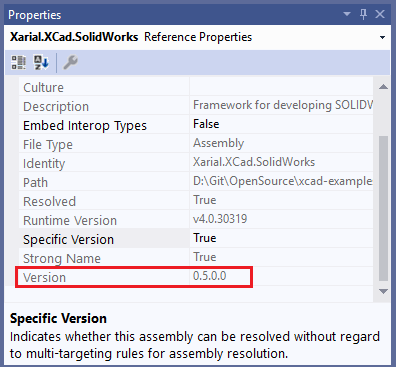Screen dimensions: 396x367
Task: Switch to Categorized view icon
Action: 19,62
